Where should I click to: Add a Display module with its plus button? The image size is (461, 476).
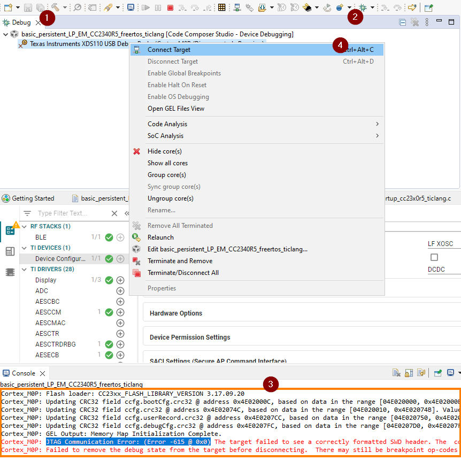point(120,280)
